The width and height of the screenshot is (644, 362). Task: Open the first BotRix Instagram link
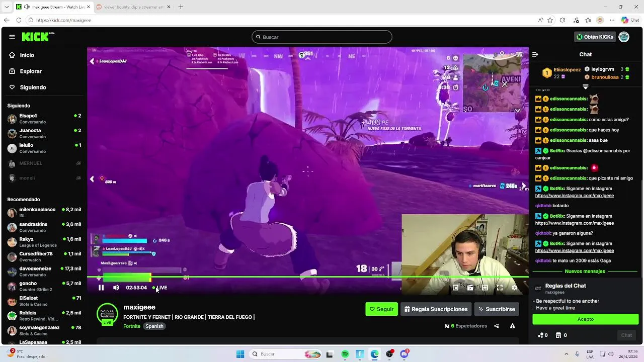click(575, 196)
